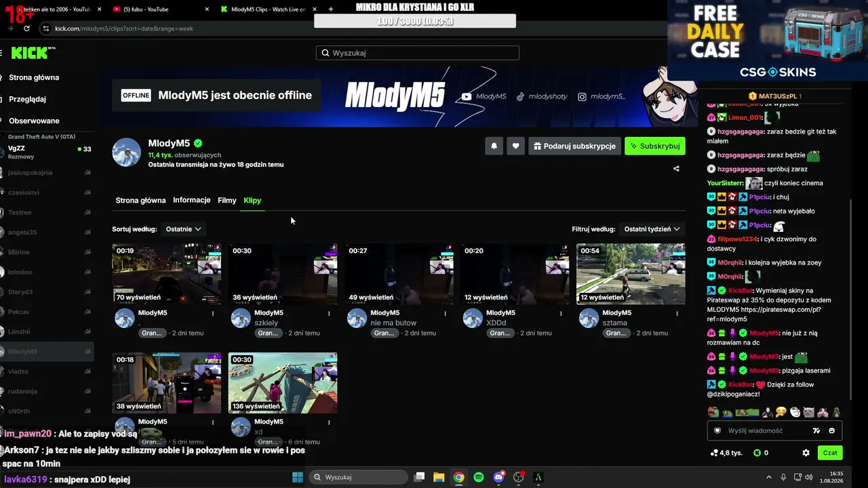868x488 pixels.
Task: Click the green Kicks balance icon
Action: (x=757, y=453)
